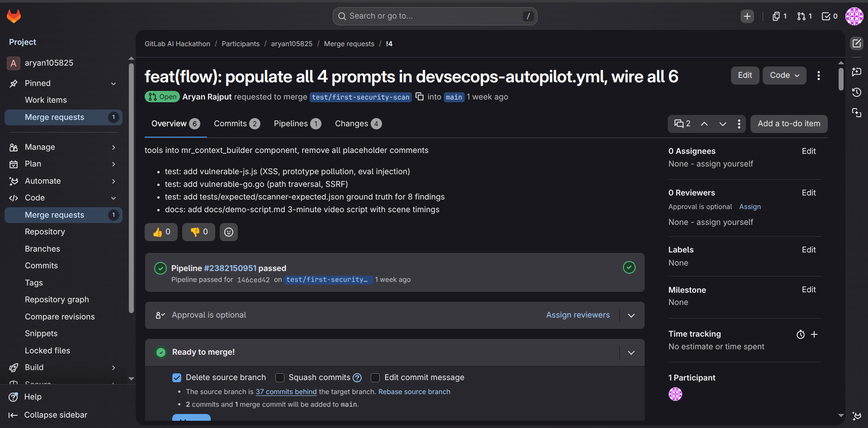Open the Code dropdown button
Screen dimensions: 868x428
[x=785, y=76]
